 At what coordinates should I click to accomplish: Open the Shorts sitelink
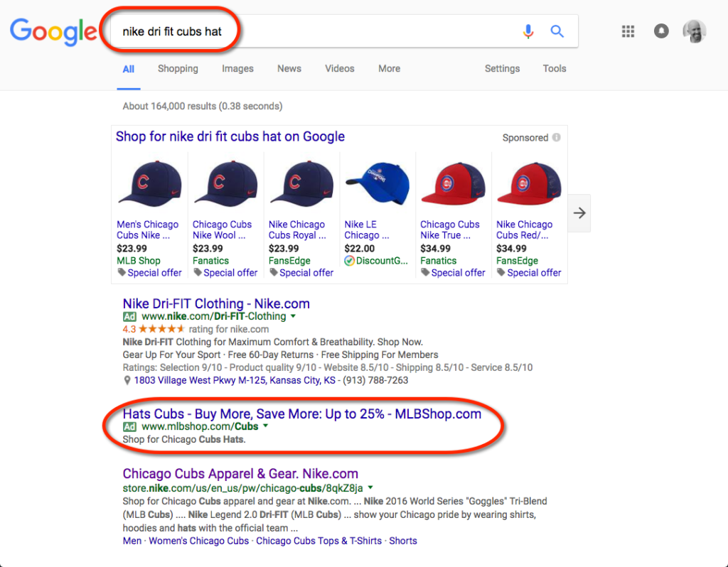click(x=403, y=541)
